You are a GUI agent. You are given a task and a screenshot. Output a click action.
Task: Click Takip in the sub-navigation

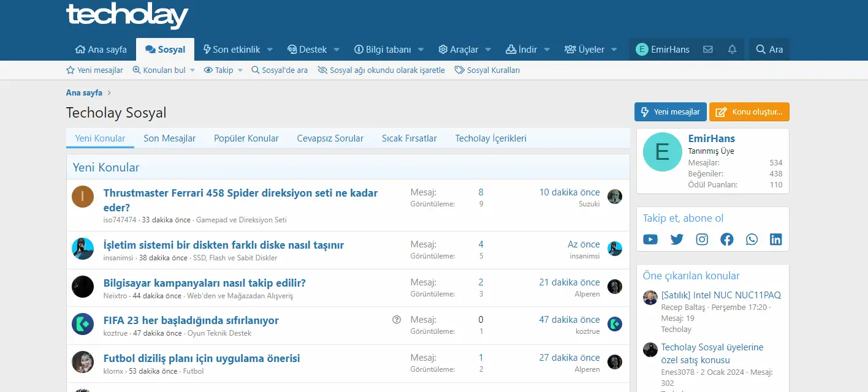tap(219, 70)
